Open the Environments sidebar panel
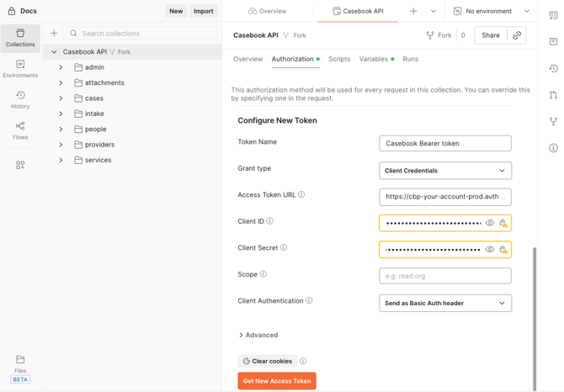Screen dimensions: 564x392 point(20,69)
